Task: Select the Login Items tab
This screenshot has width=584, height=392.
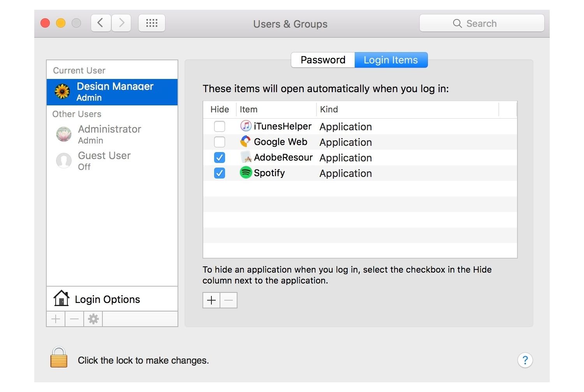Action: (391, 60)
